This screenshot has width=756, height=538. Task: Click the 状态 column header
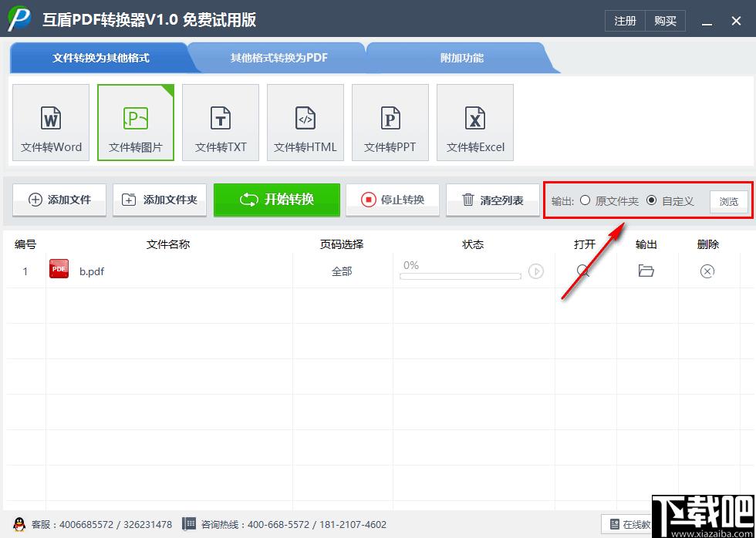pyautogui.click(x=472, y=244)
